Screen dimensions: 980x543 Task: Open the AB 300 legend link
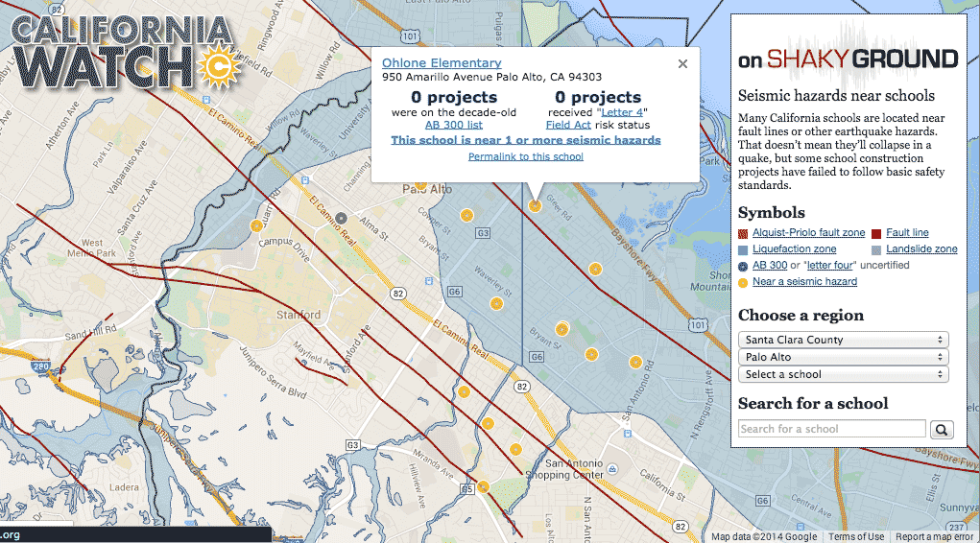(x=770, y=265)
